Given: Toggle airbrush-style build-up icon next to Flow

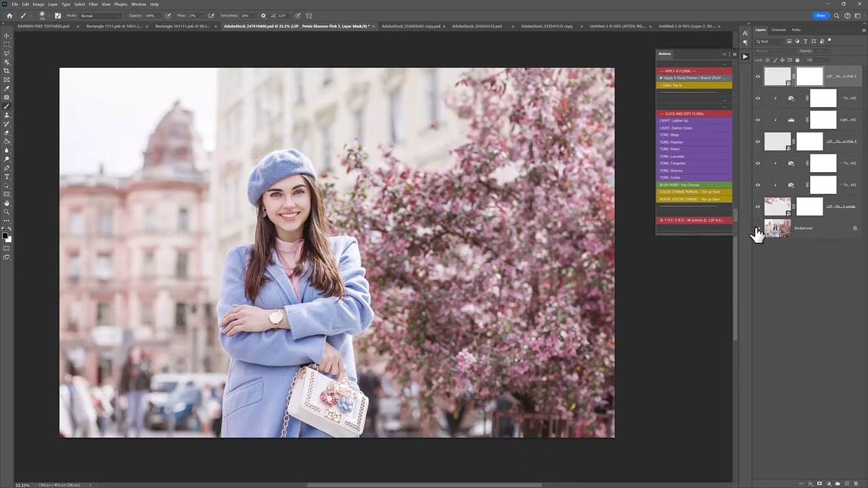Looking at the screenshot, I should point(211,16).
